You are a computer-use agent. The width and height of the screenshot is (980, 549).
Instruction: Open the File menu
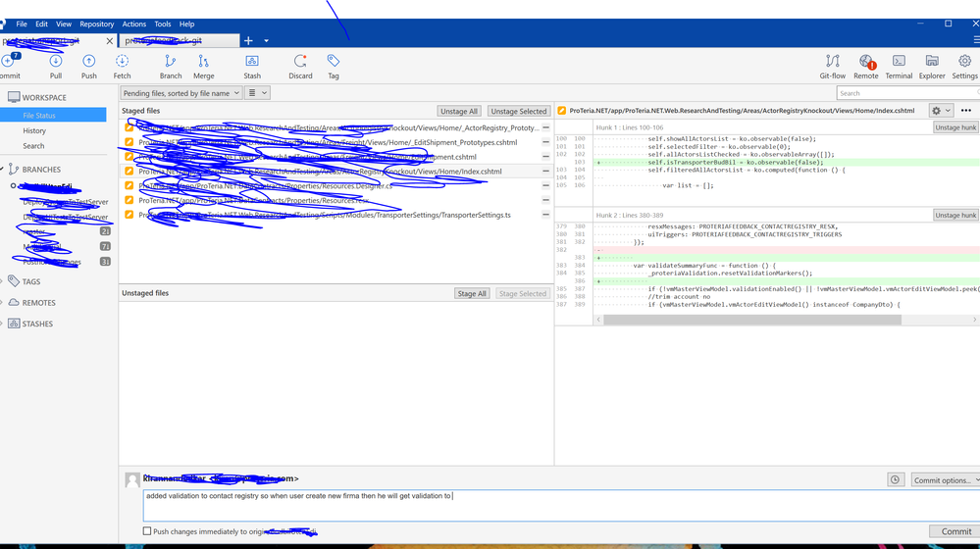pyautogui.click(x=22, y=24)
